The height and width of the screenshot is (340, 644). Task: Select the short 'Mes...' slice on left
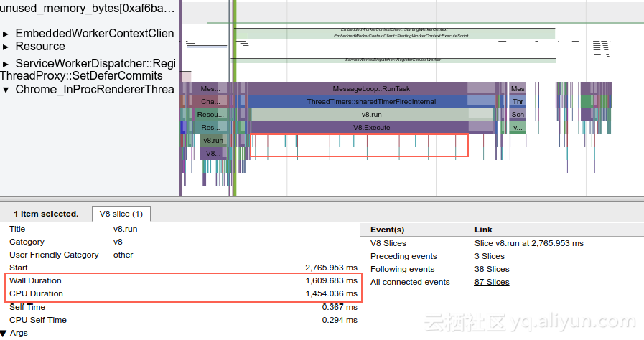point(210,89)
